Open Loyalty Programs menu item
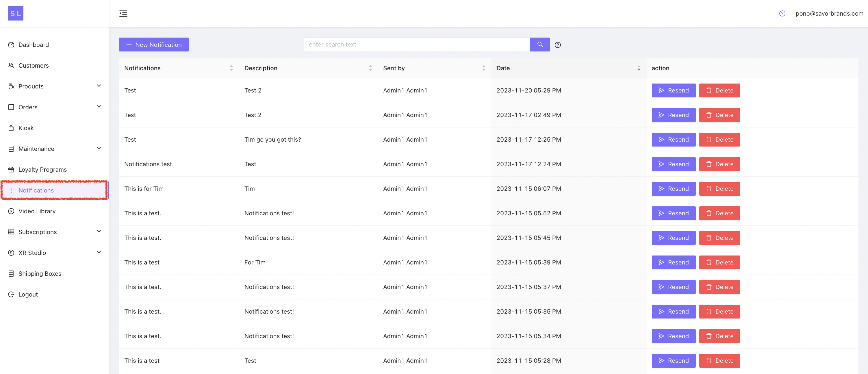Image resolution: width=868 pixels, height=374 pixels. tap(42, 169)
